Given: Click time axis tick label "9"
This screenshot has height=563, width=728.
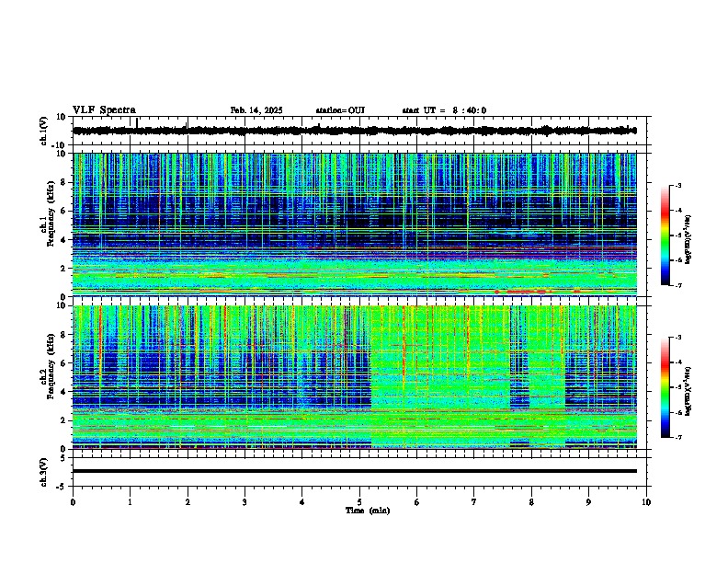Looking at the screenshot, I should (588, 502).
